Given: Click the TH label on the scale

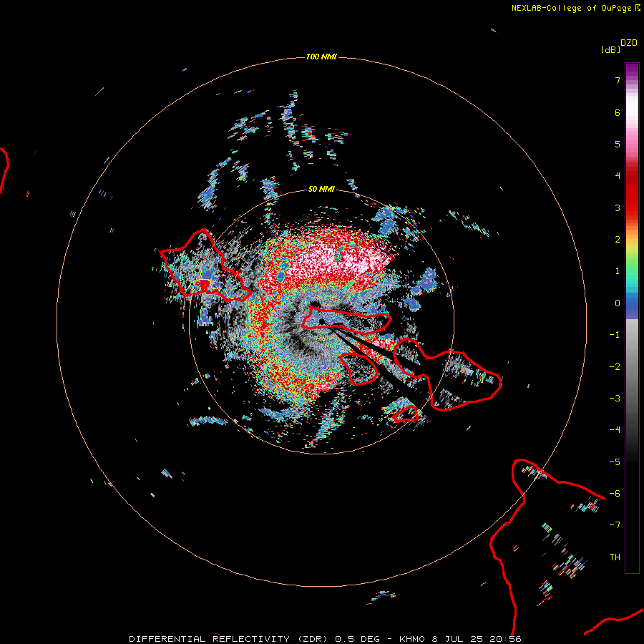Looking at the screenshot, I should 615,557.
